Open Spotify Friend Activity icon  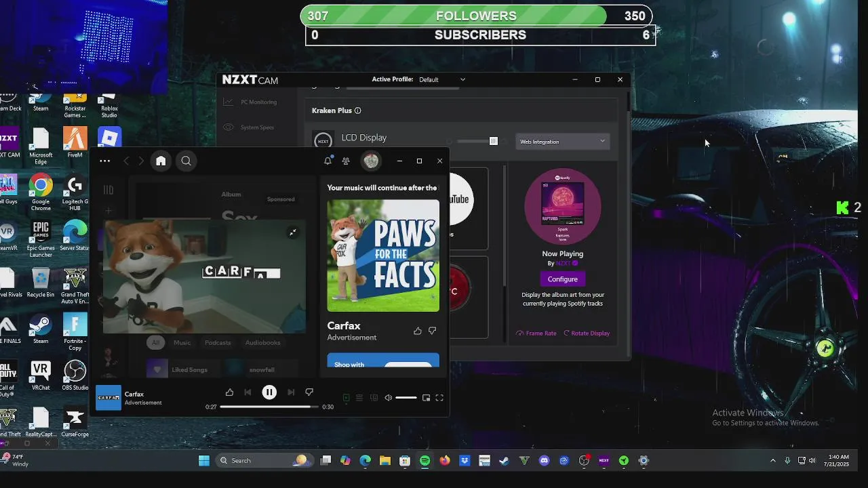click(346, 161)
